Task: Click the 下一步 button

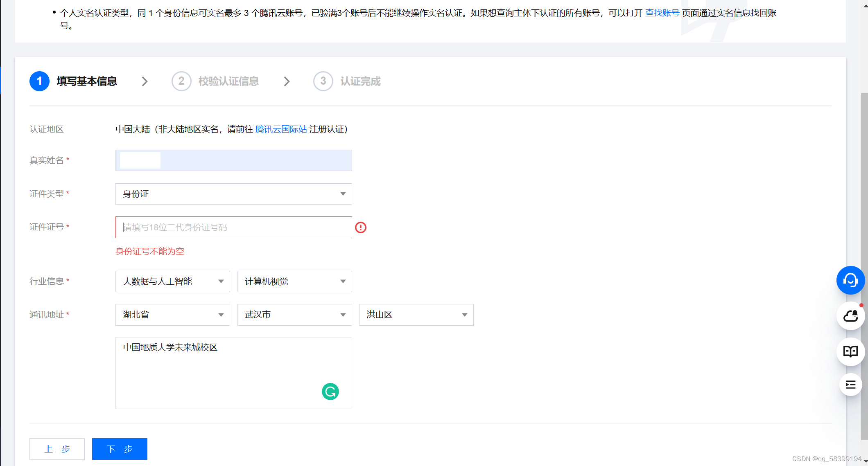Action: [x=120, y=449]
